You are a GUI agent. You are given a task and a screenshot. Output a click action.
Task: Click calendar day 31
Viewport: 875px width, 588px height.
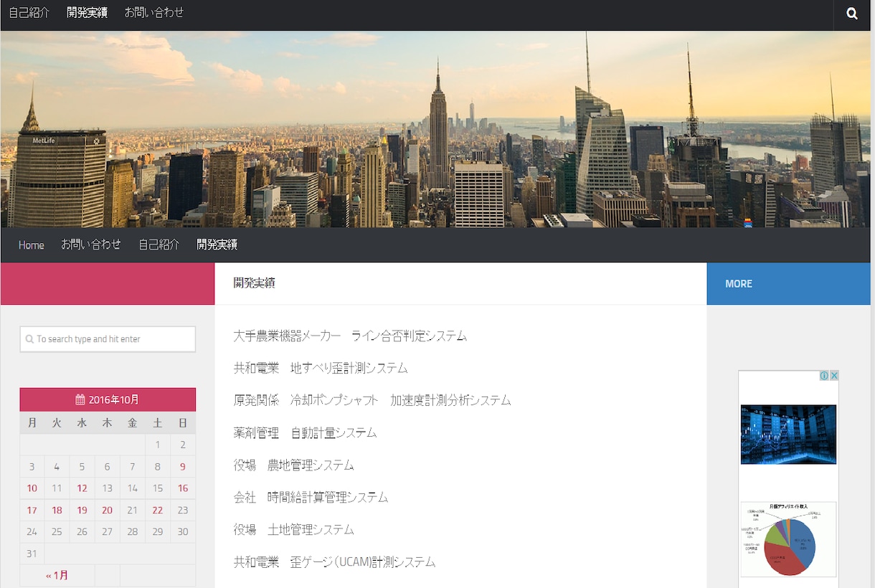(x=32, y=554)
